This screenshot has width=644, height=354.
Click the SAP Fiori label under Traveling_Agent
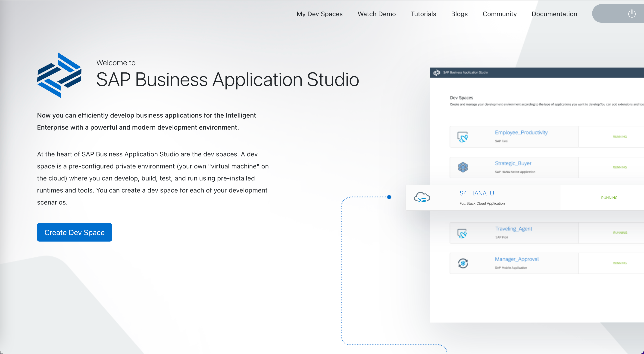(501, 237)
